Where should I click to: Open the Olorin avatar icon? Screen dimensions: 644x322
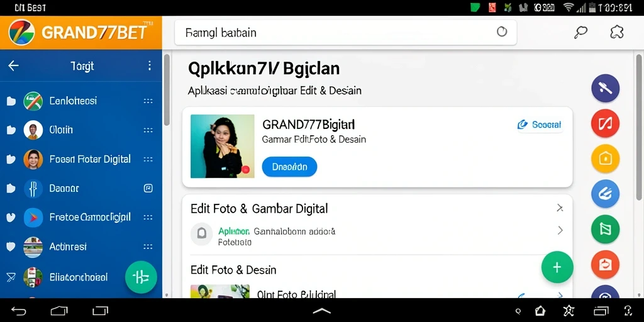click(33, 130)
